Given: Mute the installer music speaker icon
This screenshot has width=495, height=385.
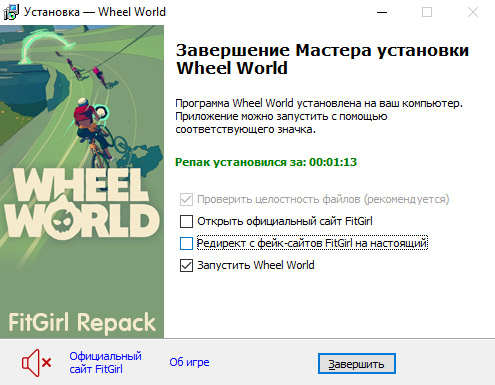Looking at the screenshot, I should pos(36,363).
